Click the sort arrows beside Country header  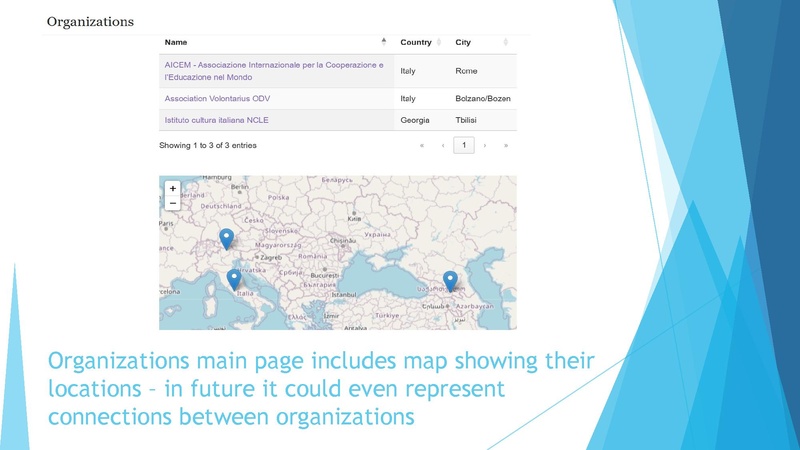439,42
